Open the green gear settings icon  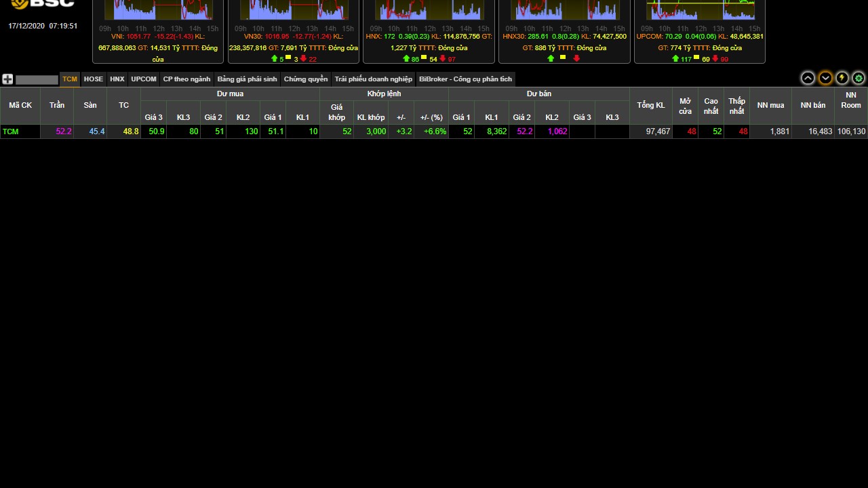pyautogui.click(x=859, y=79)
